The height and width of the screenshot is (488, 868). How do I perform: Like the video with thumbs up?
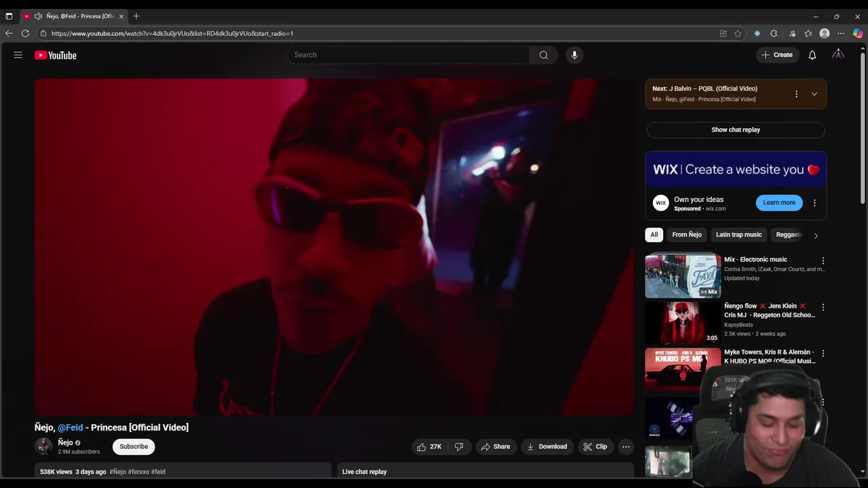pos(429,447)
